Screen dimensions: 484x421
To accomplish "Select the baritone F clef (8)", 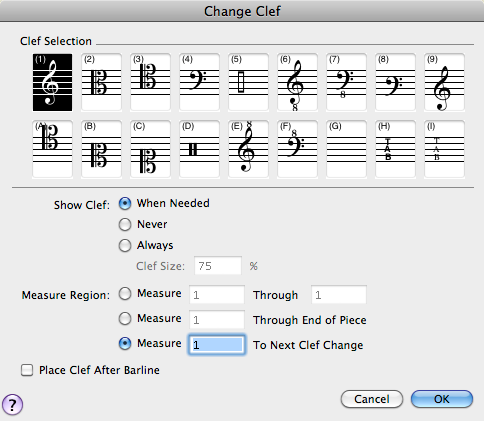I will click(x=395, y=82).
